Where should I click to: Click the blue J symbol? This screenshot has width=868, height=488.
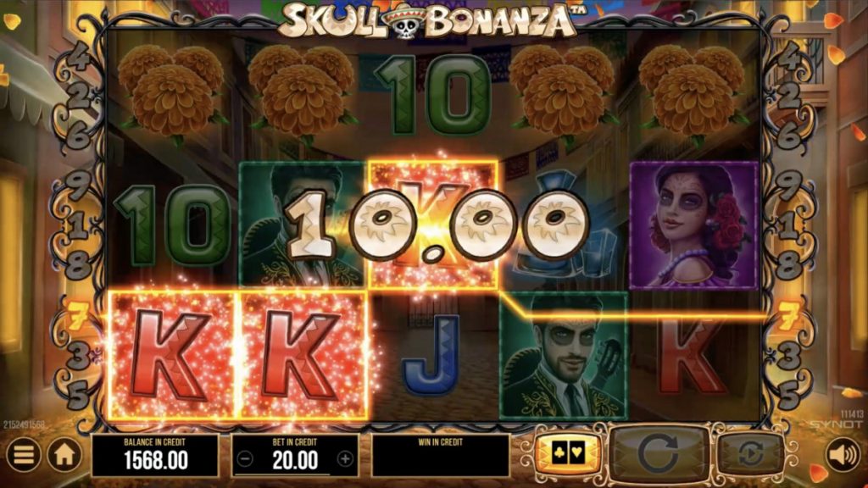click(x=433, y=354)
